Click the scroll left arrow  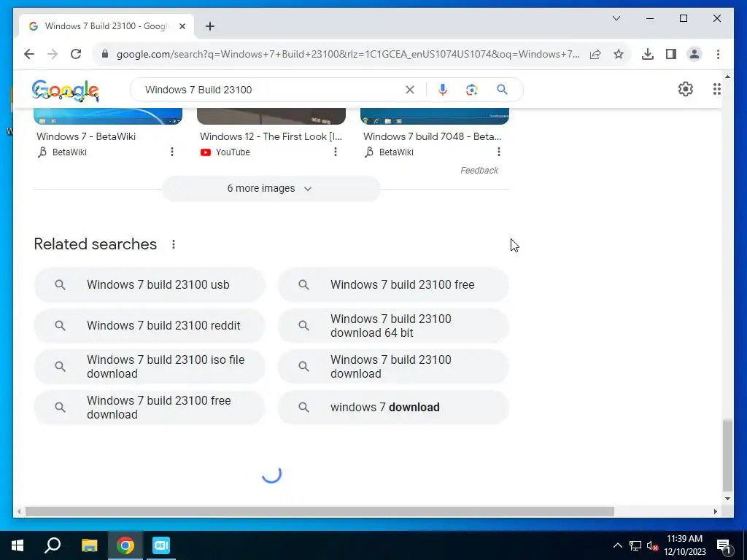[19, 511]
